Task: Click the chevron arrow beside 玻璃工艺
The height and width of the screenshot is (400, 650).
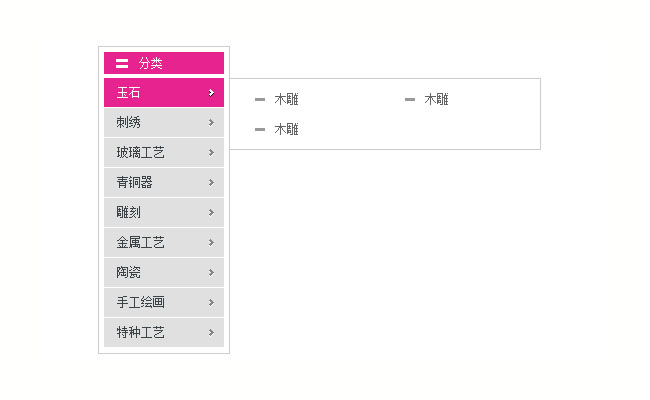Action: coord(211,153)
